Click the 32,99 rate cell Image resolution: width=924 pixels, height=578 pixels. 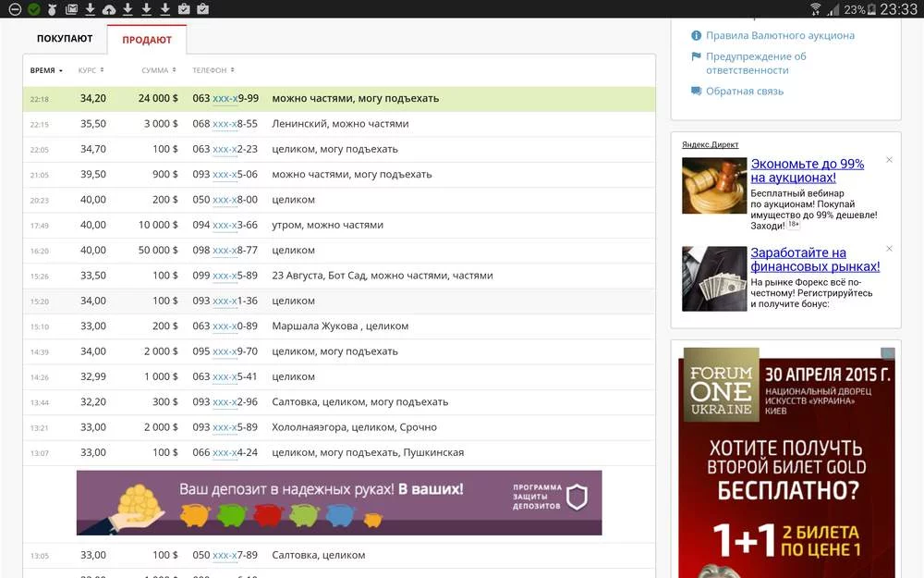[x=93, y=377]
